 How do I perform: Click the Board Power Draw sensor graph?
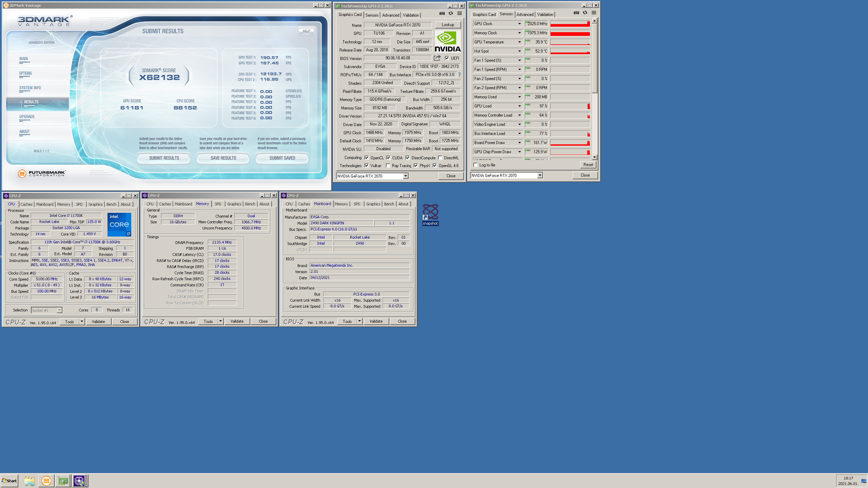(x=570, y=143)
